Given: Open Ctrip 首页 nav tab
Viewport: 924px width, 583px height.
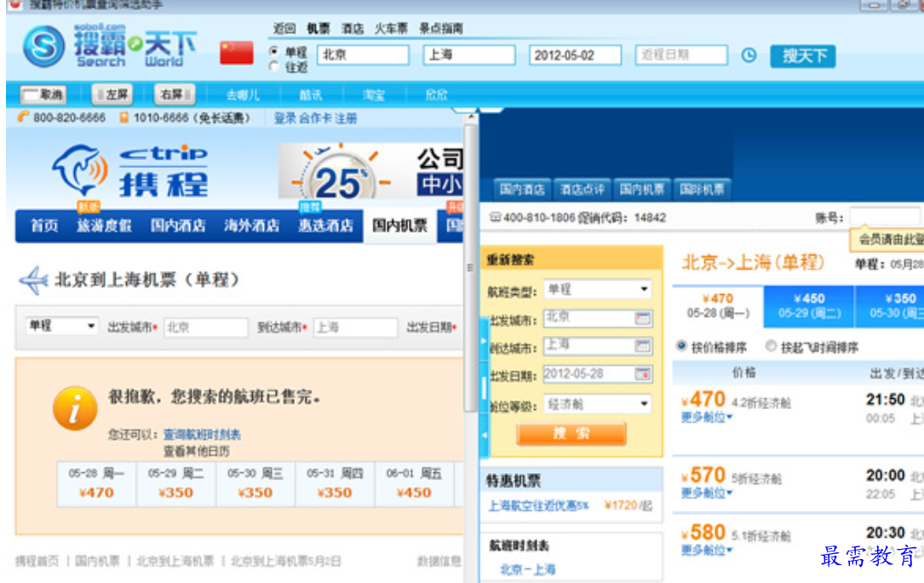Looking at the screenshot, I should tap(44, 225).
